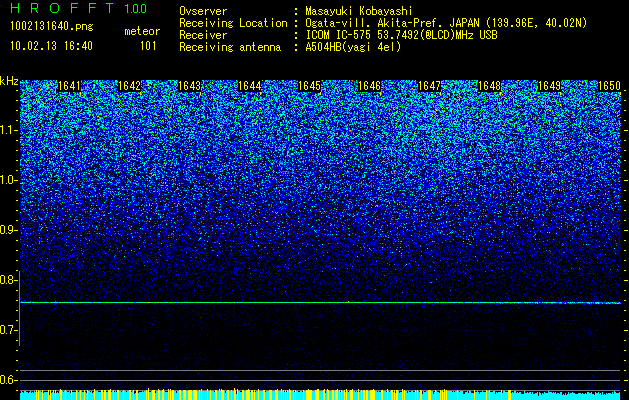Click the 1649 time marker
Image resolution: width=629 pixels, height=400 pixels.
pyautogui.click(x=549, y=86)
